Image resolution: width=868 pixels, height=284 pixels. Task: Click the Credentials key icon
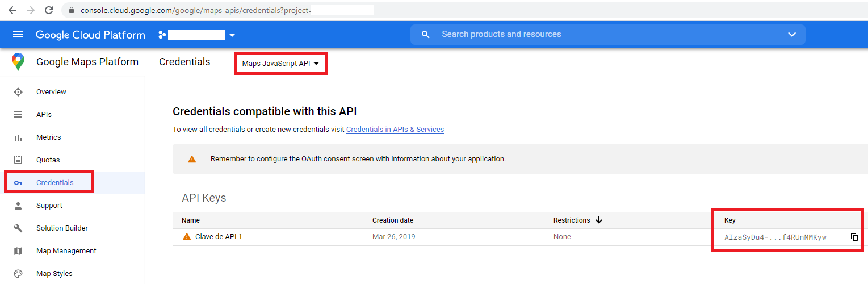click(18, 183)
